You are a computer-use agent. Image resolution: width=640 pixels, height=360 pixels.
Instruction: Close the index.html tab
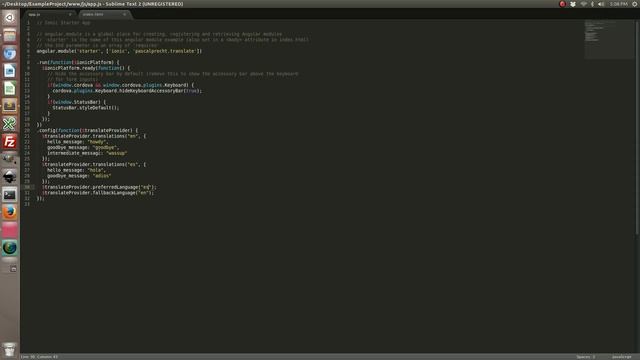[124, 14]
